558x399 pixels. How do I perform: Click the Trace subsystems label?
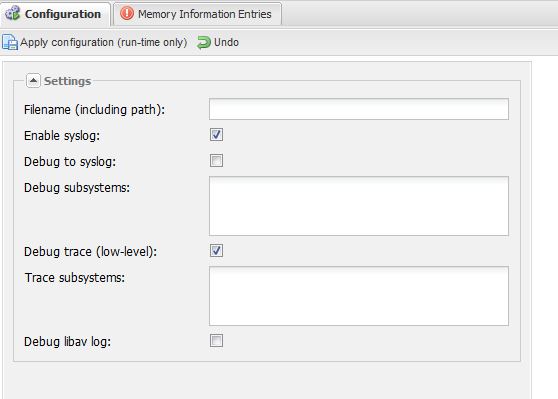pos(75,278)
